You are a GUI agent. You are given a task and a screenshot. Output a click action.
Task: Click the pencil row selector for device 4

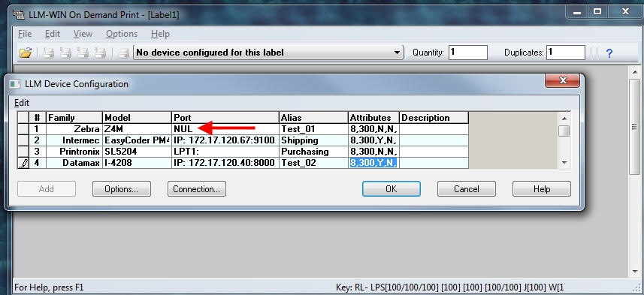click(x=23, y=163)
